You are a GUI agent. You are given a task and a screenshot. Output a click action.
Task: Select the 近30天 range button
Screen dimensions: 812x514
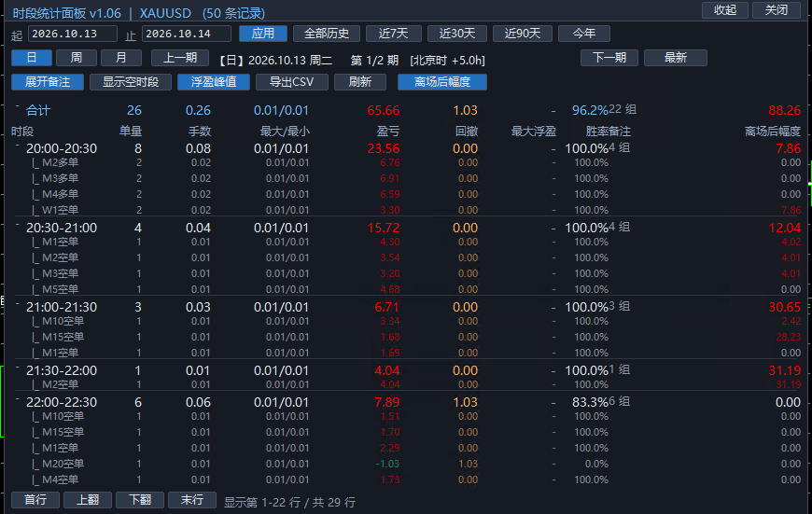tap(457, 34)
